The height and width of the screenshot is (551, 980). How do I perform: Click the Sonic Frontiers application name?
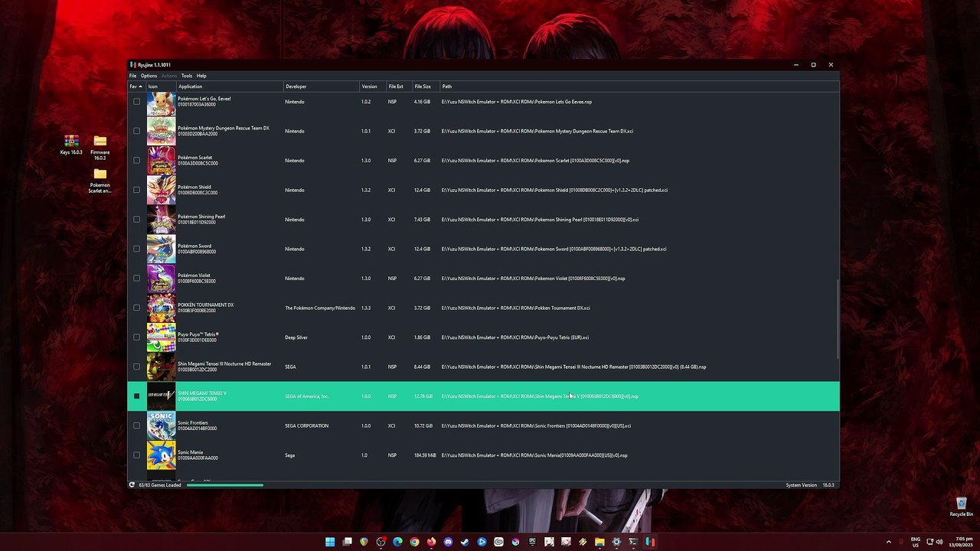pos(193,422)
